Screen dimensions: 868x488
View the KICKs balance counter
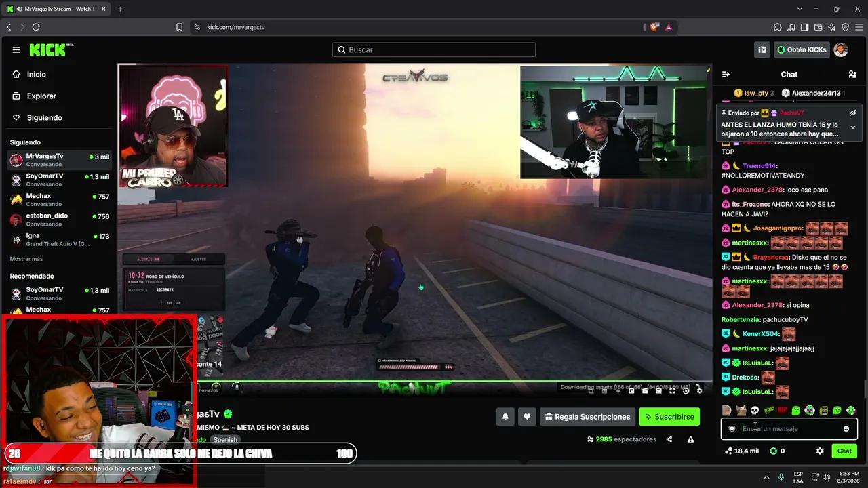[x=777, y=451]
